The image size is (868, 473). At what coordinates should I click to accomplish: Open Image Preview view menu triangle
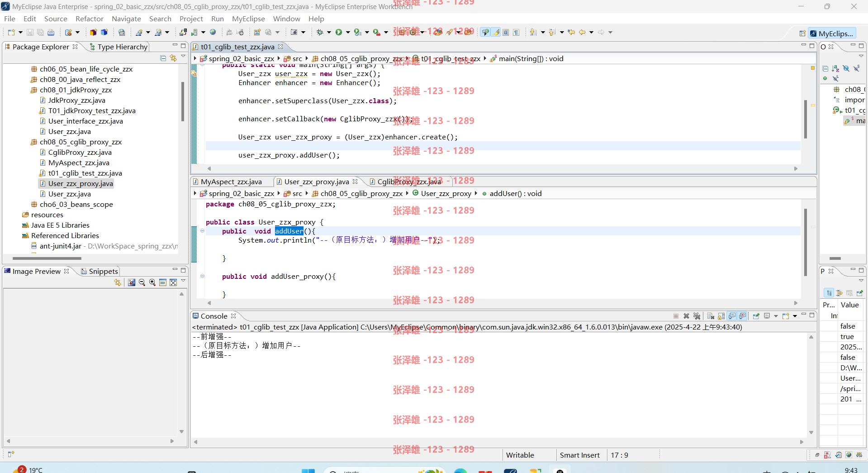(183, 281)
